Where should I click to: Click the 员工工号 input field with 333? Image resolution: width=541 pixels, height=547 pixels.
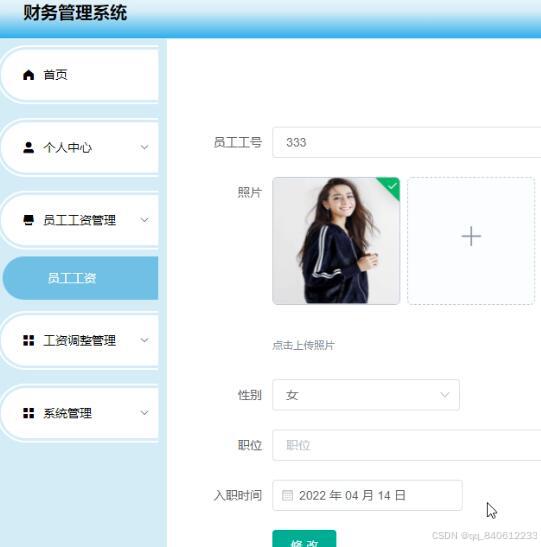(407, 142)
